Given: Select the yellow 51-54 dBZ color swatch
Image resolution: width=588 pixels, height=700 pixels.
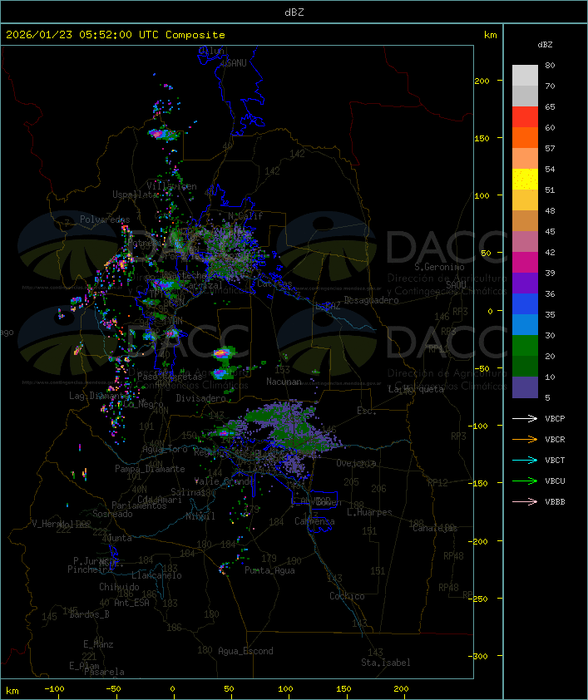Looking at the screenshot, I should click(525, 180).
